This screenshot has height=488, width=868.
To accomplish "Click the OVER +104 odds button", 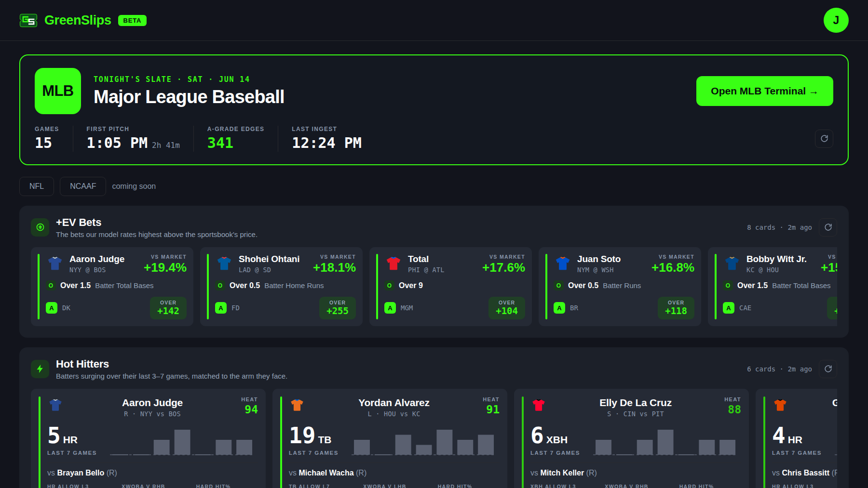I will point(507,308).
